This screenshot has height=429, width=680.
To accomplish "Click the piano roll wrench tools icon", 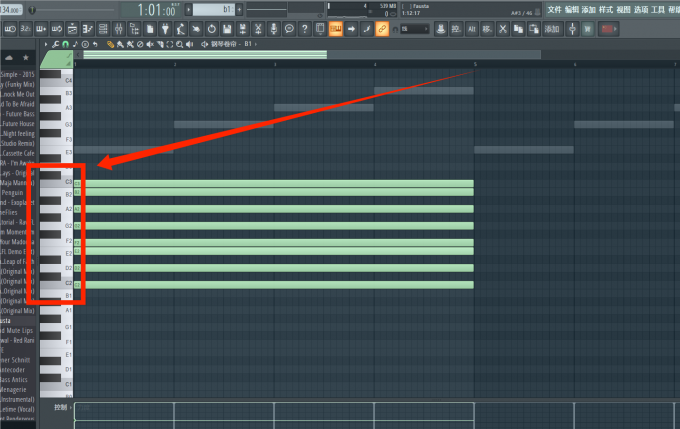I will pos(56,44).
